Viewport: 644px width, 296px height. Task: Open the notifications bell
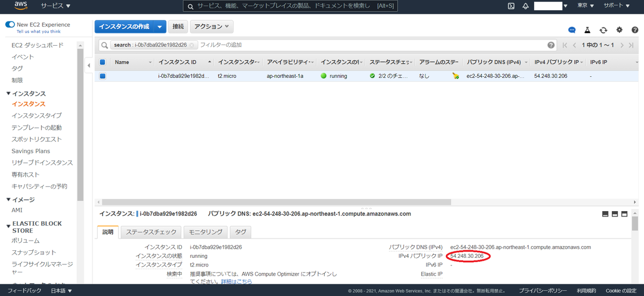[x=525, y=6]
